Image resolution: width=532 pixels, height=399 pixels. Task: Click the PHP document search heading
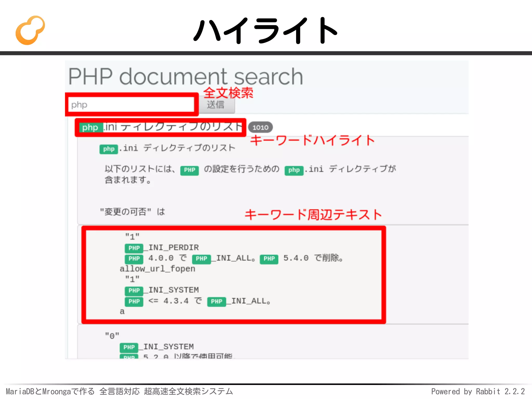(x=185, y=76)
